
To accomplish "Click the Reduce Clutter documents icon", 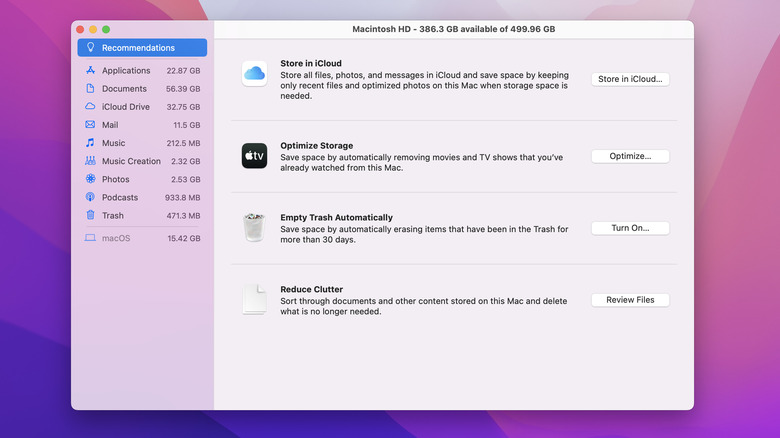I will [254, 300].
